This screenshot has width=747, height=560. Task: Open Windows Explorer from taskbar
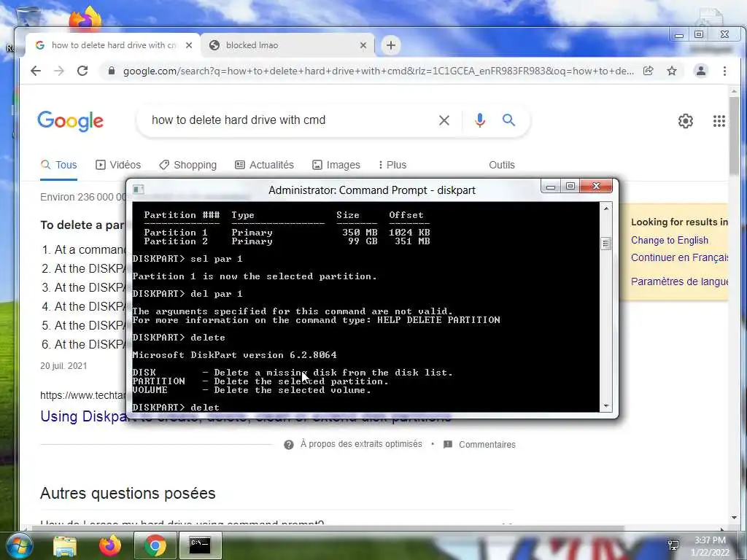65,546
